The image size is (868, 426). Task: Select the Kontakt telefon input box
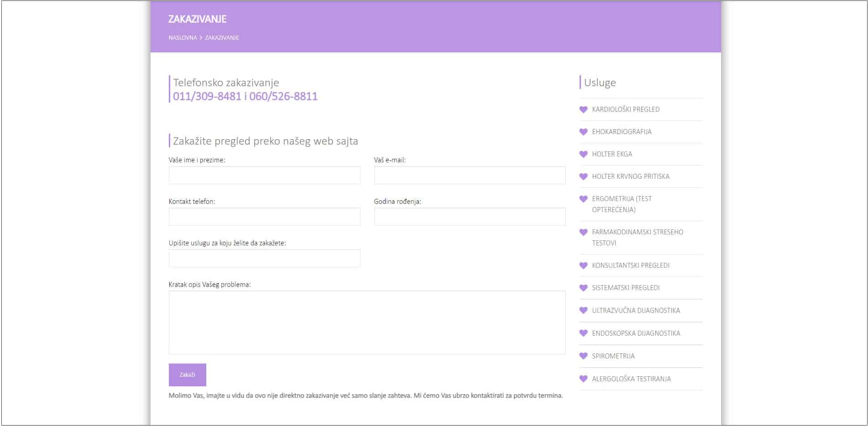[x=264, y=217]
